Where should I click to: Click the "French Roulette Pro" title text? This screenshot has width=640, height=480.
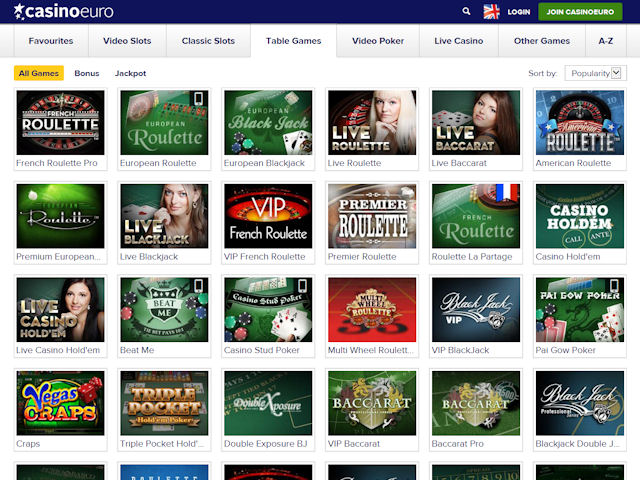tap(57, 163)
